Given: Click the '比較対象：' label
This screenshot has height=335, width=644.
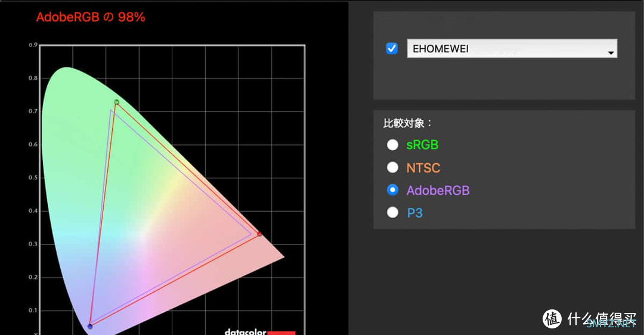Looking at the screenshot, I should point(407,123).
